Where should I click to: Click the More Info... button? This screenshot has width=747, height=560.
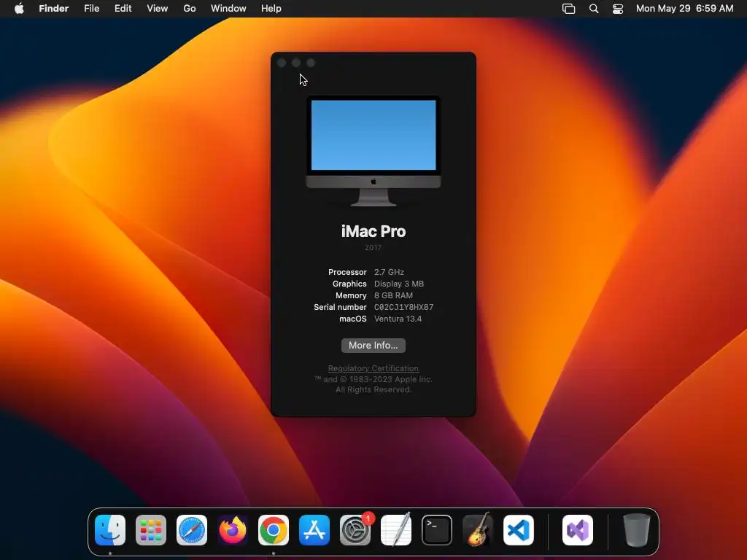(373, 346)
